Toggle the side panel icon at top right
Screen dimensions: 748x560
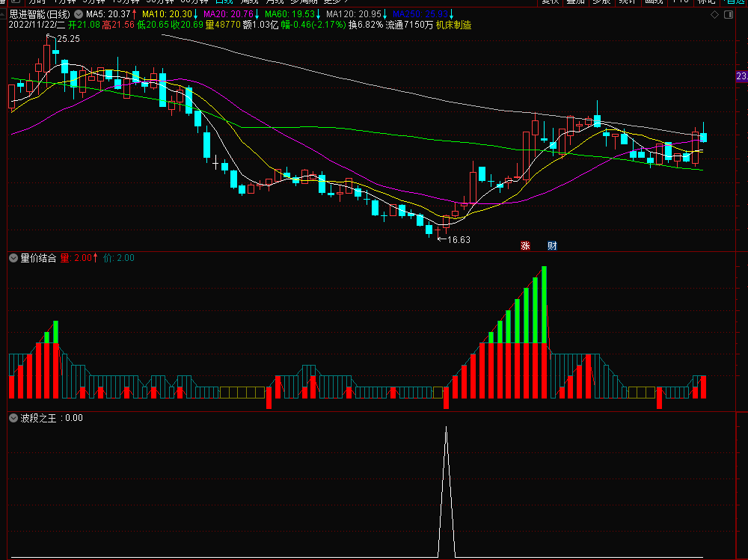[729, 14]
